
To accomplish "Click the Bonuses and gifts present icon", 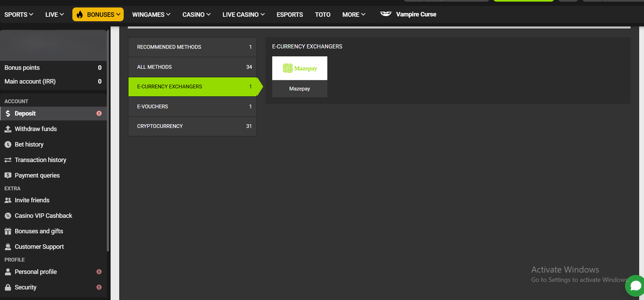I will click(8, 231).
